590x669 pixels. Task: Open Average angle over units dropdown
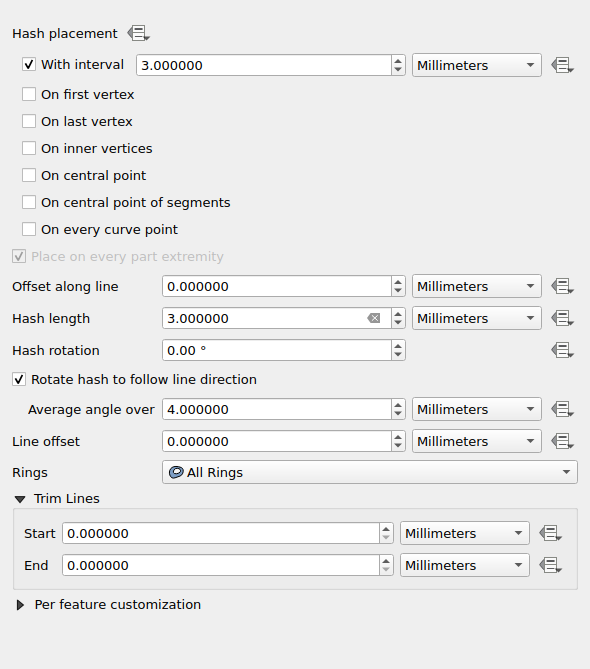pos(477,409)
